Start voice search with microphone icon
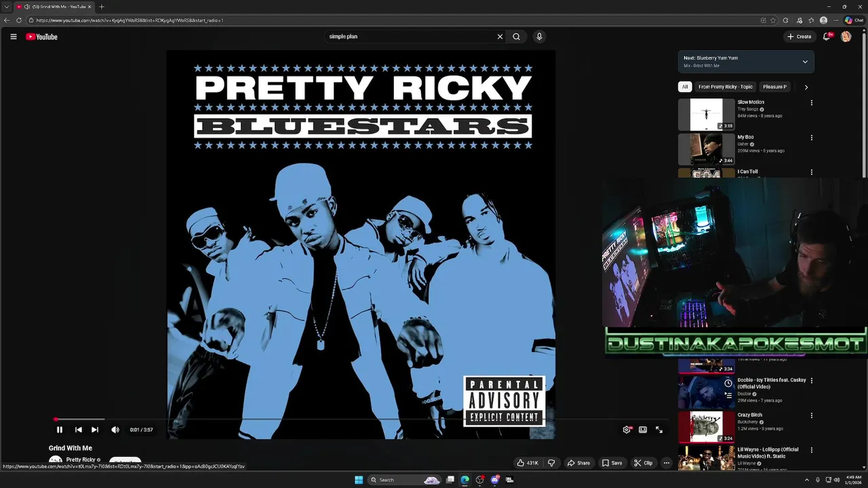This screenshot has height=488, width=868. [x=539, y=37]
